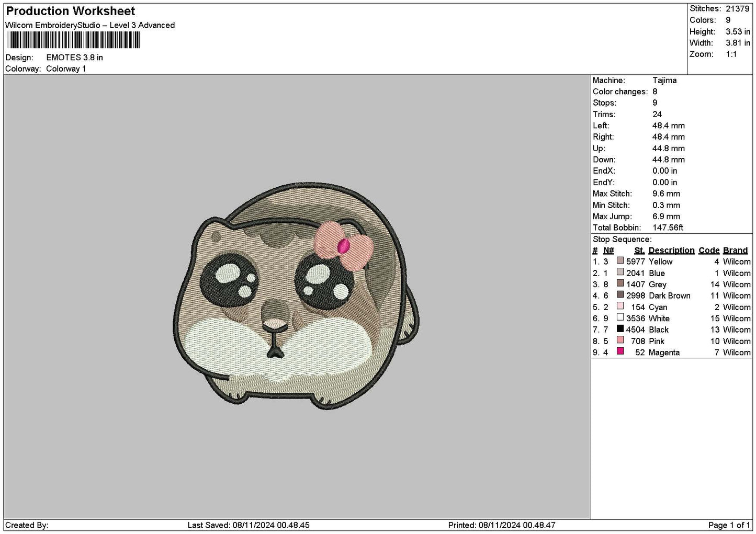This screenshot has height=534, width=756.
Task: Choose the Dark Brown thread swatch
Action: [620, 294]
